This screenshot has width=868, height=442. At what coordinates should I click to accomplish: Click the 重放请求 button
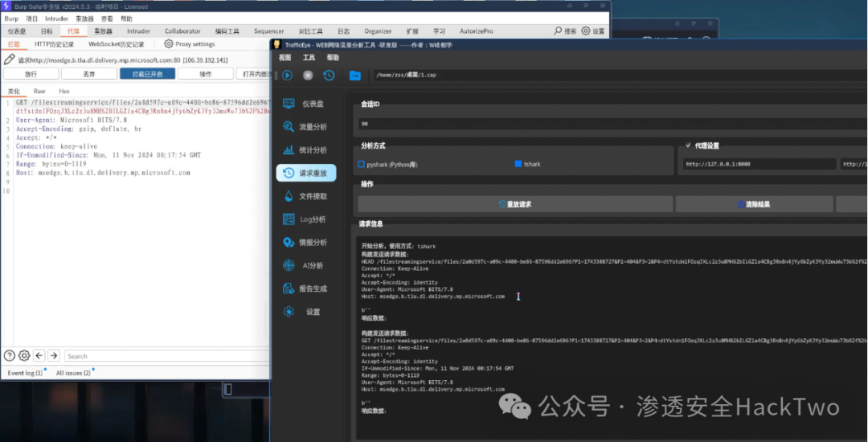point(515,204)
